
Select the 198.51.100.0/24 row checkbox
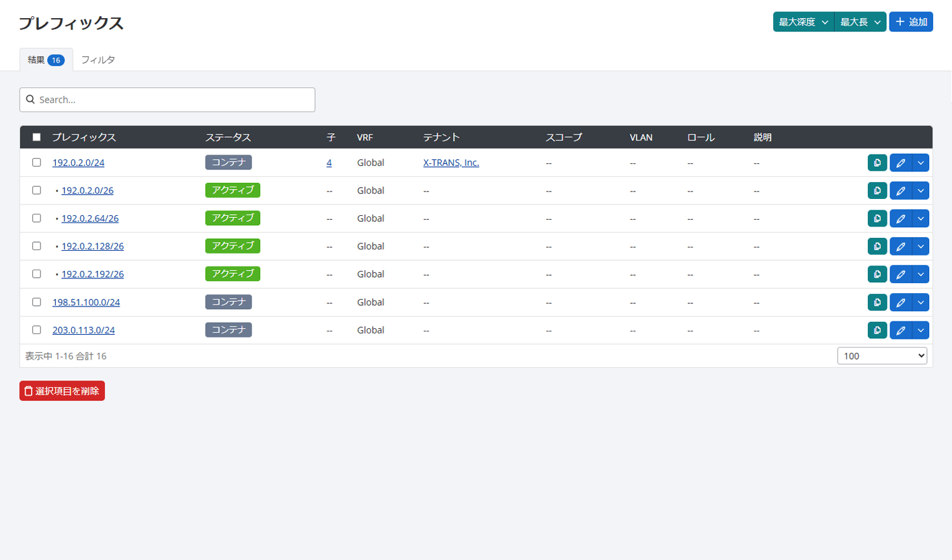pos(37,302)
